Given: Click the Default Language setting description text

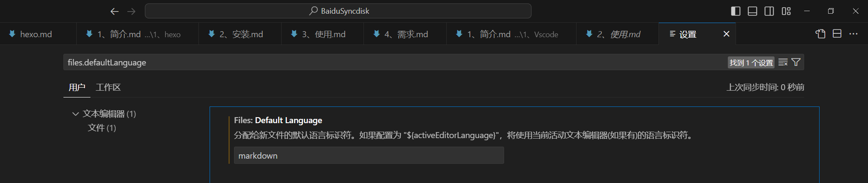Looking at the screenshot, I should [x=464, y=135].
